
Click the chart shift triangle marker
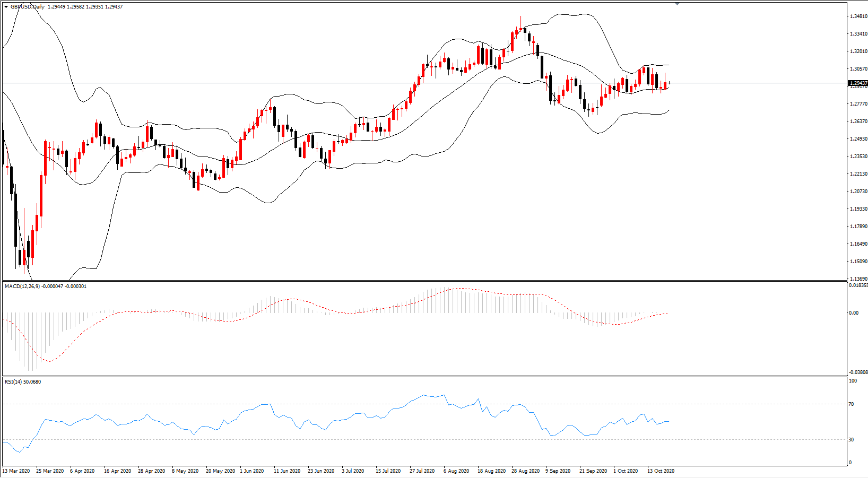click(678, 4)
